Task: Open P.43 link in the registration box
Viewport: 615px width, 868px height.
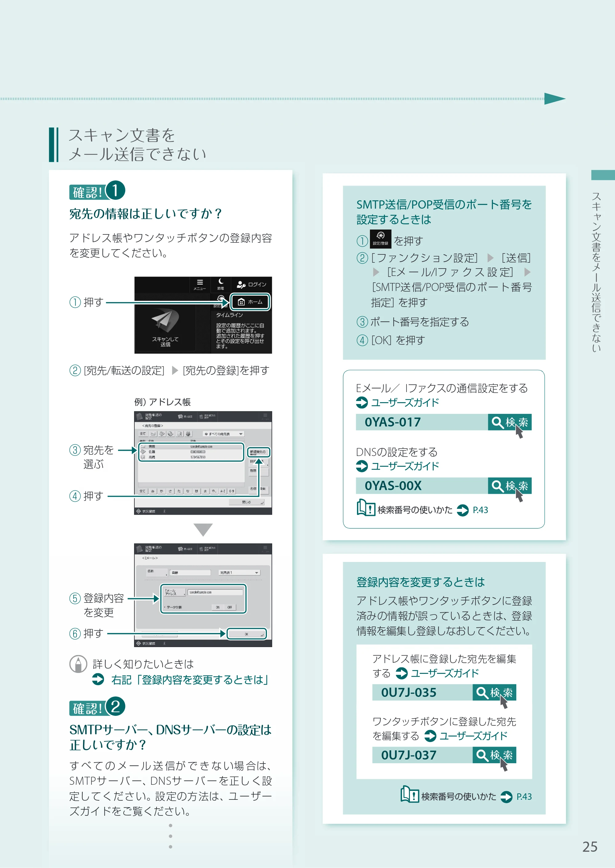Action: [x=524, y=796]
